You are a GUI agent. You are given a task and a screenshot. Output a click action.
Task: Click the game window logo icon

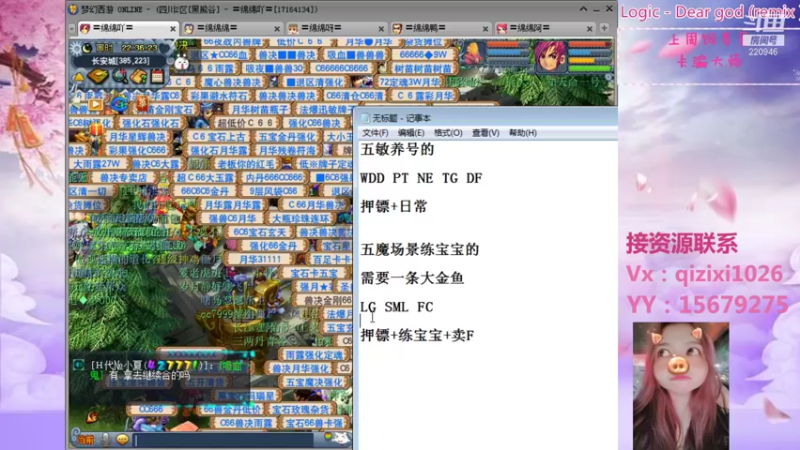(73, 9)
